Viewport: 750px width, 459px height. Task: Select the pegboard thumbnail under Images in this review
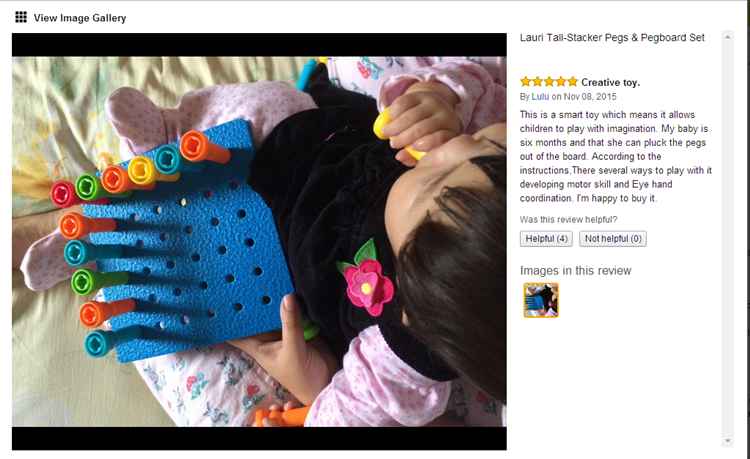(541, 300)
